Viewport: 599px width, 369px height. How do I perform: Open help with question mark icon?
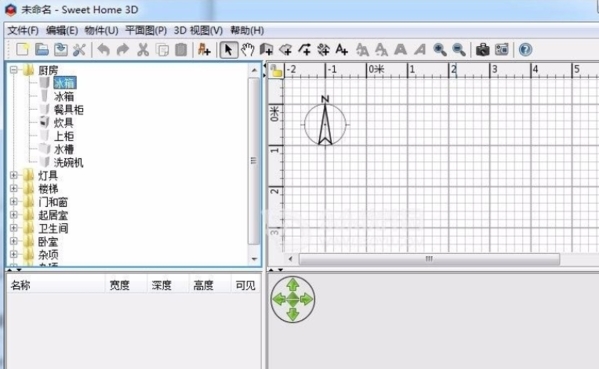(x=526, y=50)
